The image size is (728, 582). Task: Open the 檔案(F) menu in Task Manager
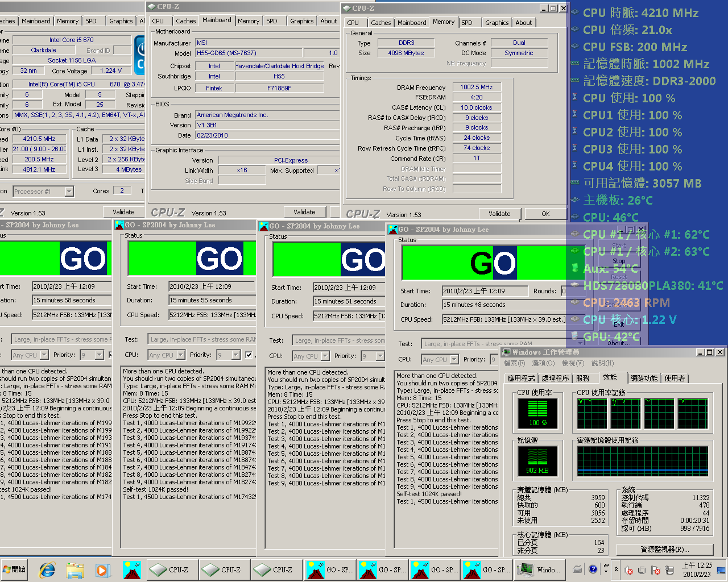[x=514, y=363]
